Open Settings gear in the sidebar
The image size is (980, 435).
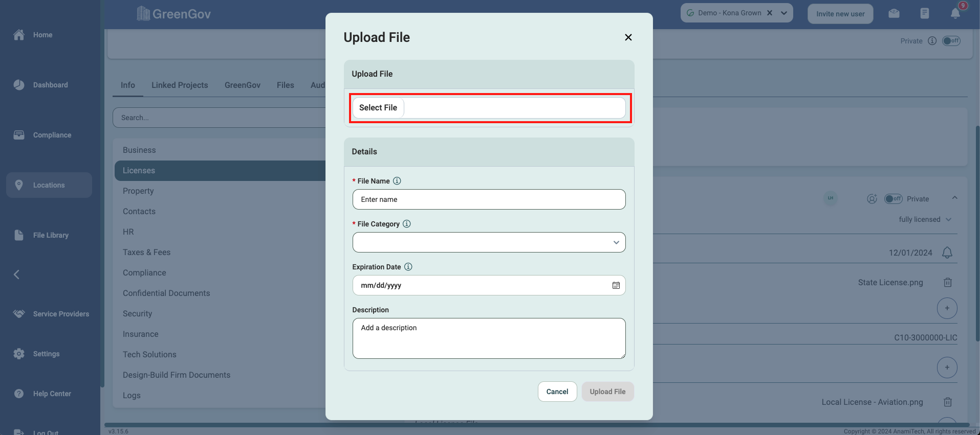coord(19,354)
